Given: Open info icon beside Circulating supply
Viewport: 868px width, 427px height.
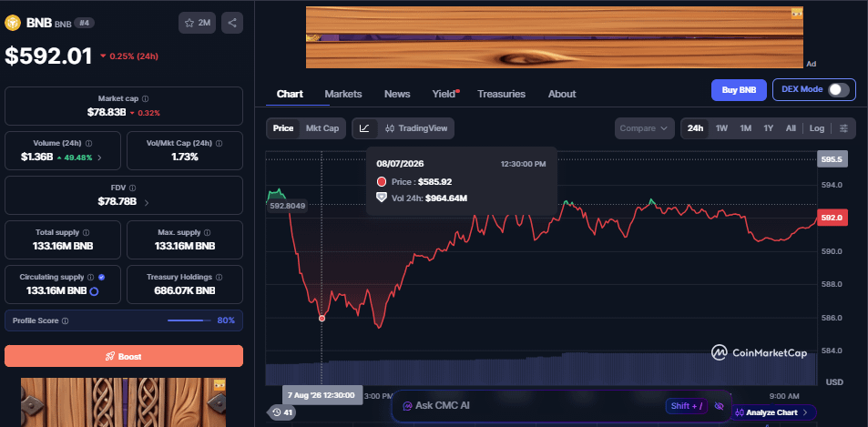Looking at the screenshot, I should pyautogui.click(x=90, y=277).
